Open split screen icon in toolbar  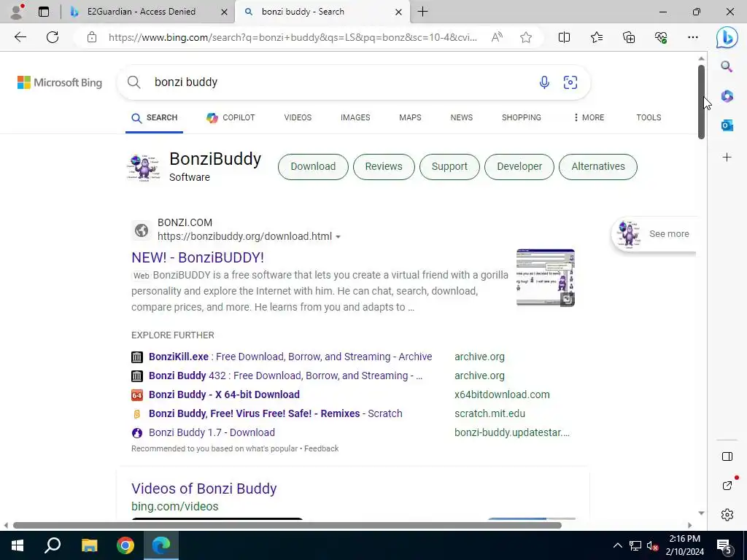pyautogui.click(x=564, y=37)
